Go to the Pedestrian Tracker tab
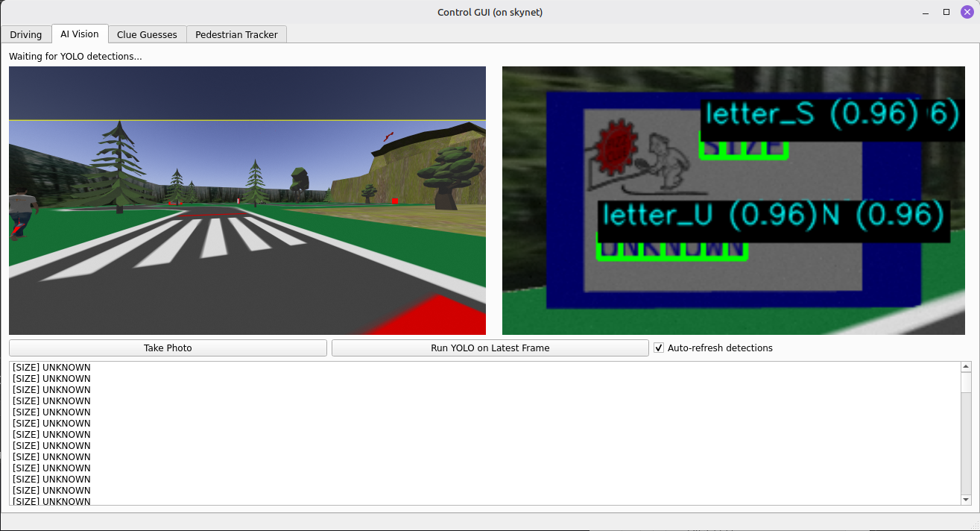This screenshot has width=980, height=531. (236, 34)
